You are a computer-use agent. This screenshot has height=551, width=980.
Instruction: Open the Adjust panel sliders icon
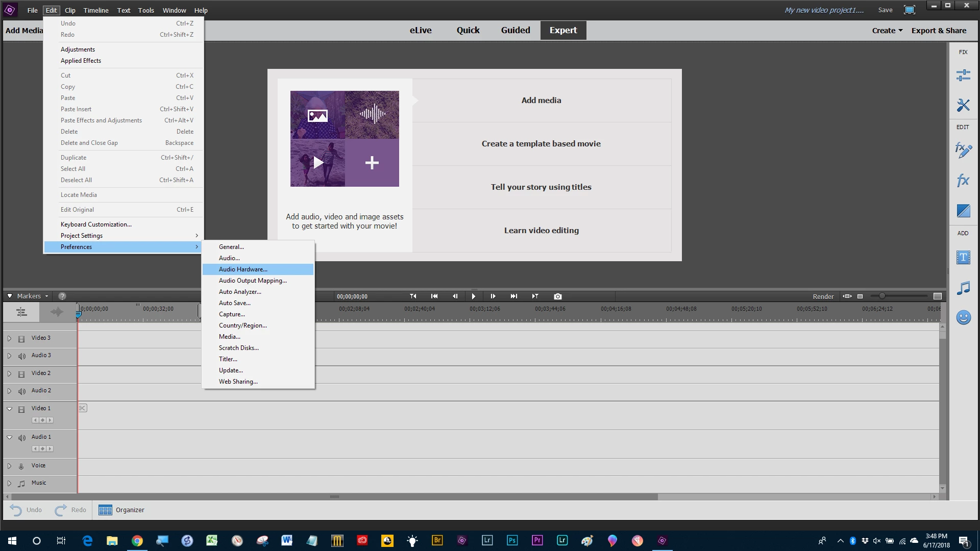963,76
